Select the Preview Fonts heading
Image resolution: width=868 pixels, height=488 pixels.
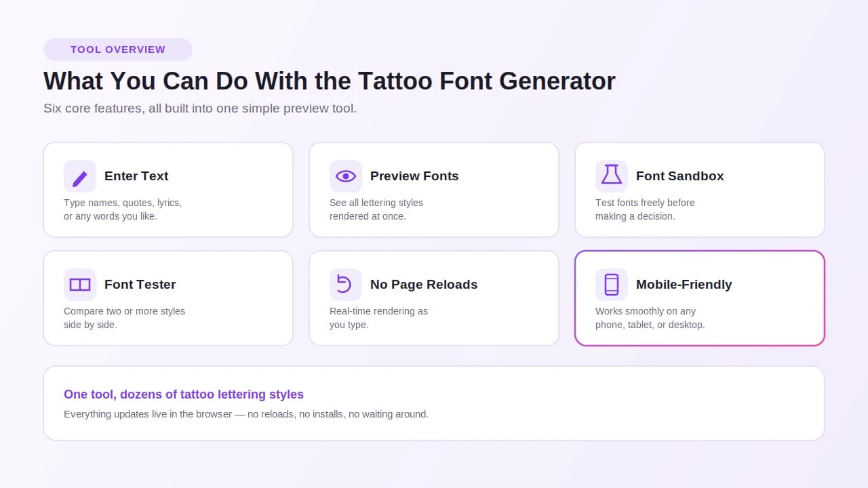point(414,176)
